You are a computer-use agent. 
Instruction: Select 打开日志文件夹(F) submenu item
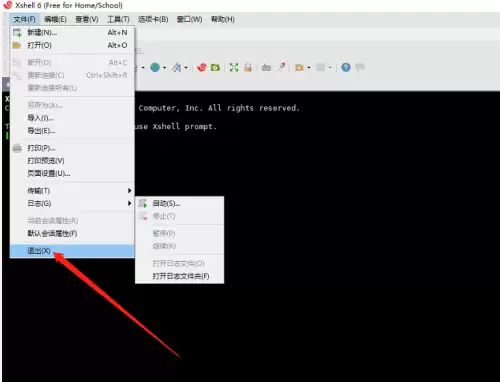click(x=179, y=276)
